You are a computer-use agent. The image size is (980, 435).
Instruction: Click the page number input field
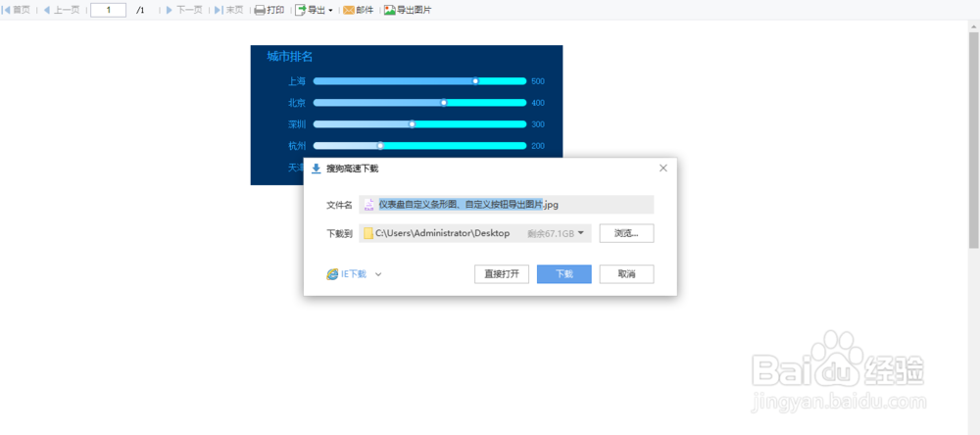point(108,10)
